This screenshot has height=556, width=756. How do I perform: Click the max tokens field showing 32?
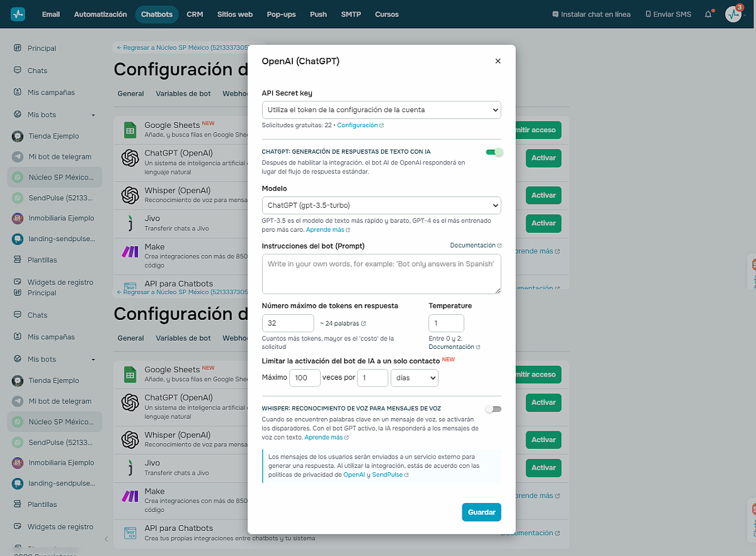[x=288, y=323]
